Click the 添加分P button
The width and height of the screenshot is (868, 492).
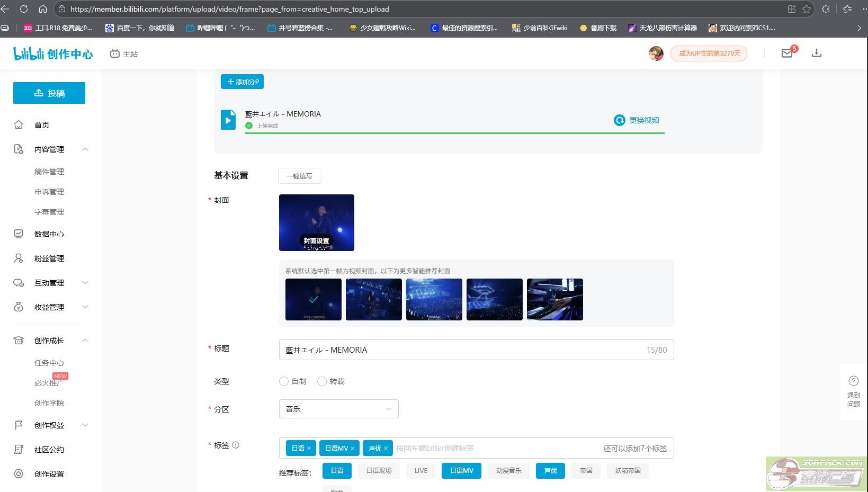pyautogui.click(x=243, y=82)
